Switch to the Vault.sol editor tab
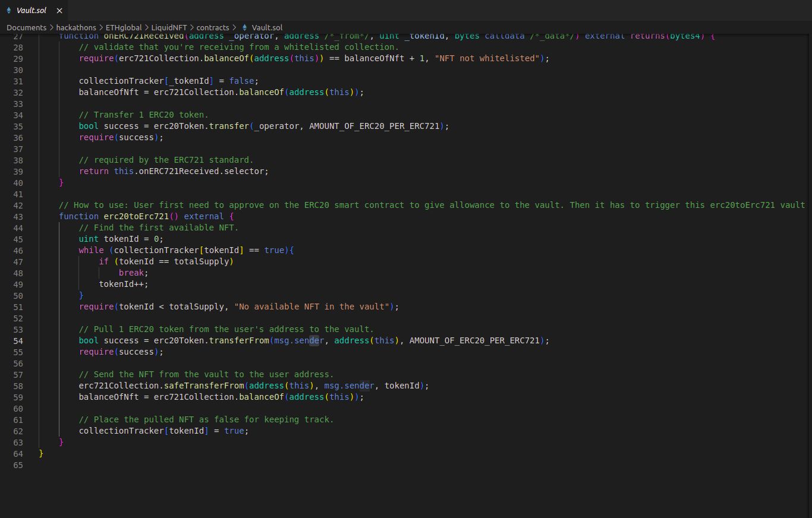Image resolution: width=812 pixels, height=518 pixels. click(32, 10)
